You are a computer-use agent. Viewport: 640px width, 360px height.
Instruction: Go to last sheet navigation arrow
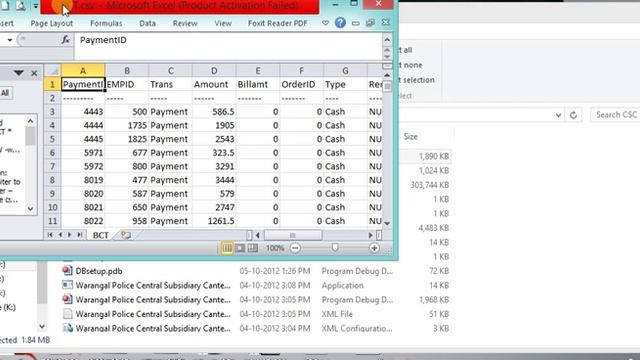[80, 235]
